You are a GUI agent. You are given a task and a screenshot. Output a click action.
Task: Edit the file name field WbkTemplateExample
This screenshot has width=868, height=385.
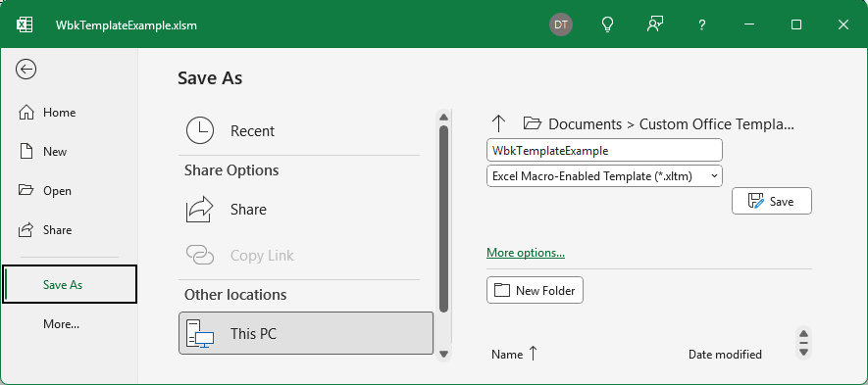point(604,151)
